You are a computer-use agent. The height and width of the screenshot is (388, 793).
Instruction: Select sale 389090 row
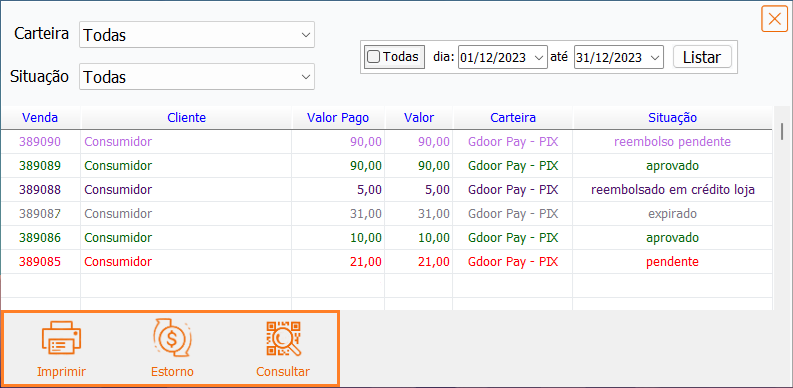[386, 142]
